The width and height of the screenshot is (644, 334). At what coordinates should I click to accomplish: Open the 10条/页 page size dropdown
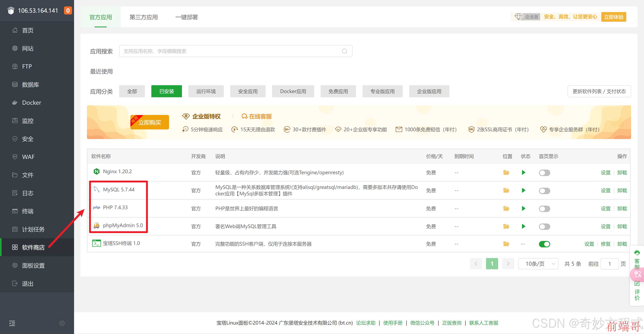[538, 264]
